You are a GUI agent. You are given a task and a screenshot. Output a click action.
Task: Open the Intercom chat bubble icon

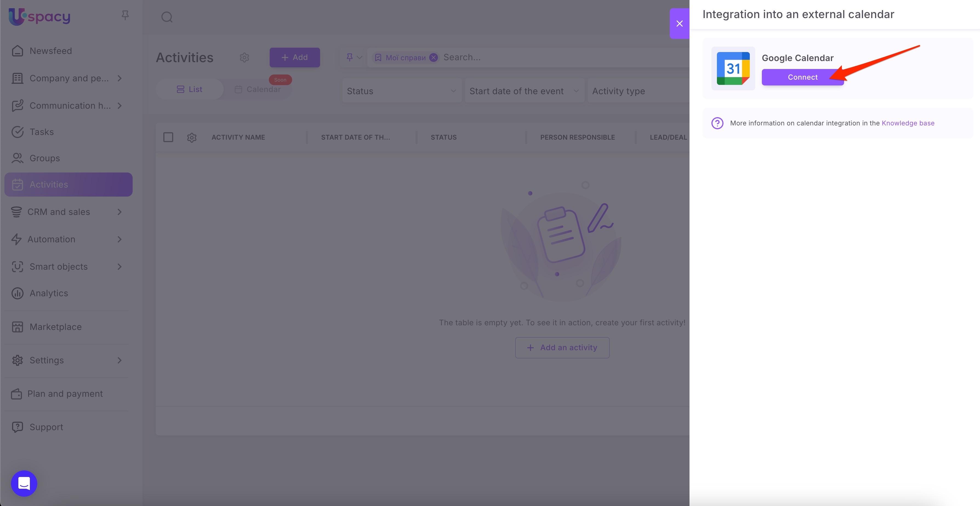pos(24,483)
